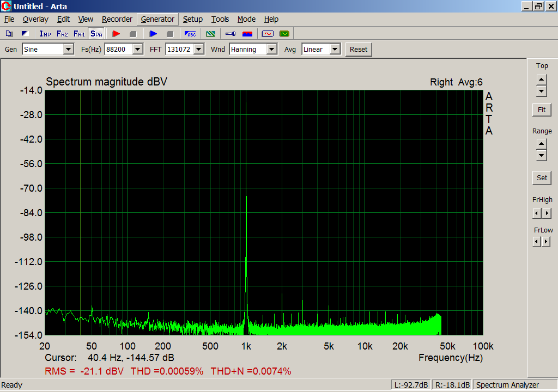Open the Wnd Hanning window dropdown
This screenshot has height=392, width=558.
pyautogui.click(x=272, y=49)
